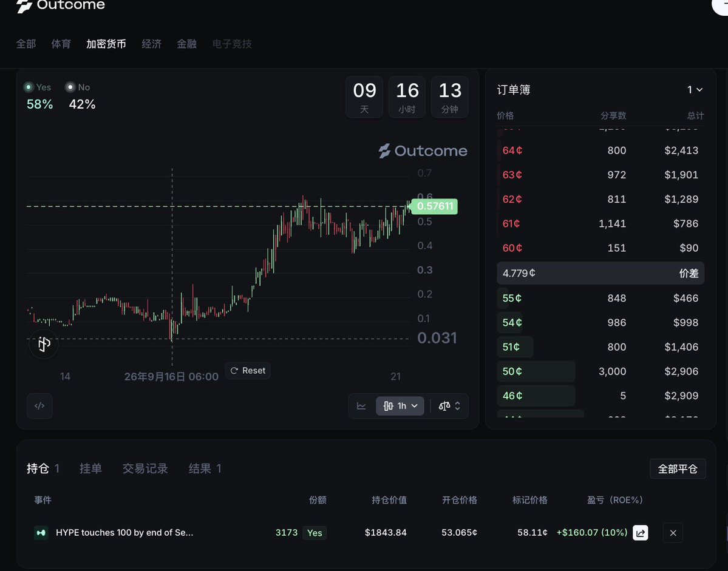Open the candlestick 1h interval dropdown
The width and height of the screenshot is (728, 571).
coord(400,406)
